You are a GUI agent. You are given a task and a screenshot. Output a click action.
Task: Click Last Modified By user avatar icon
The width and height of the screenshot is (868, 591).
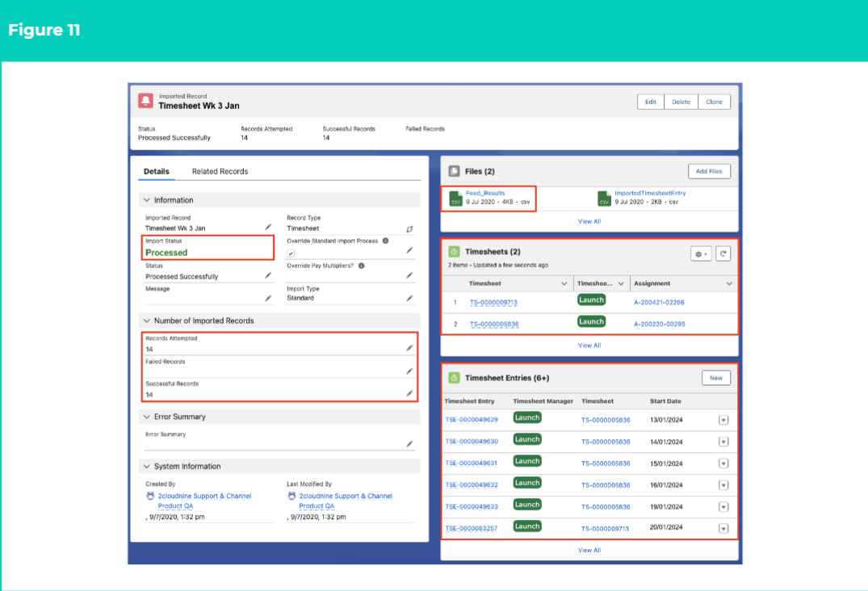(x=291, y=496)
